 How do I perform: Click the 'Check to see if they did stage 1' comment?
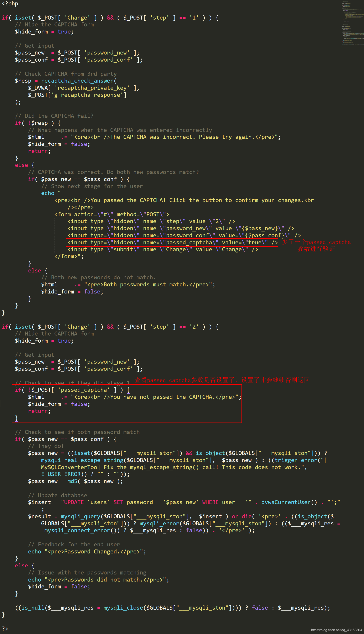coord(72,383)
